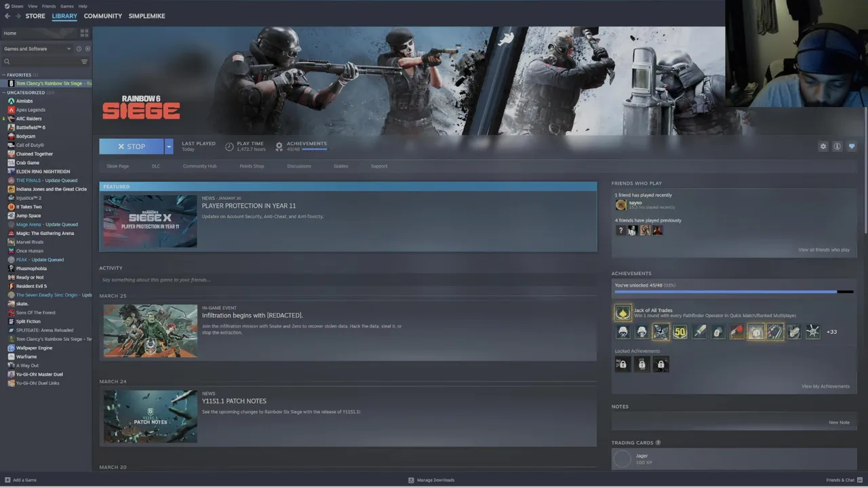Screen dimensions: 868x488
Task: Open Community Hub link
Action: click(199, 166)
